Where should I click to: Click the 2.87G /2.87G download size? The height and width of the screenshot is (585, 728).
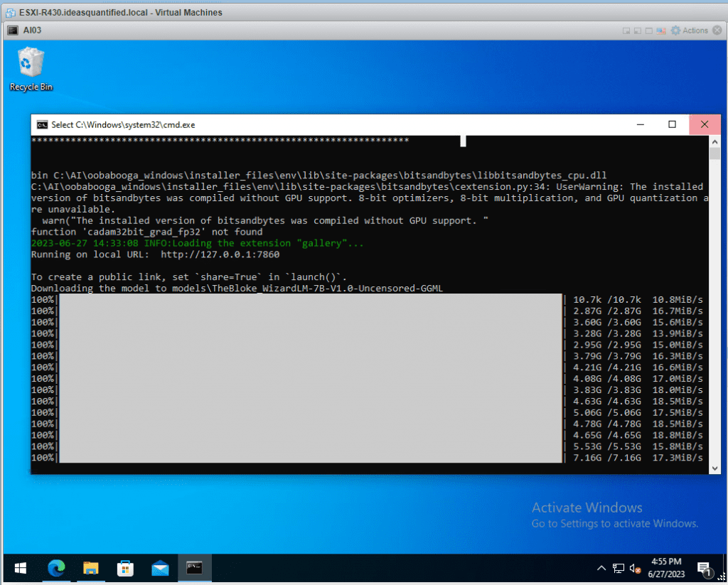click(x=607, y=311)
